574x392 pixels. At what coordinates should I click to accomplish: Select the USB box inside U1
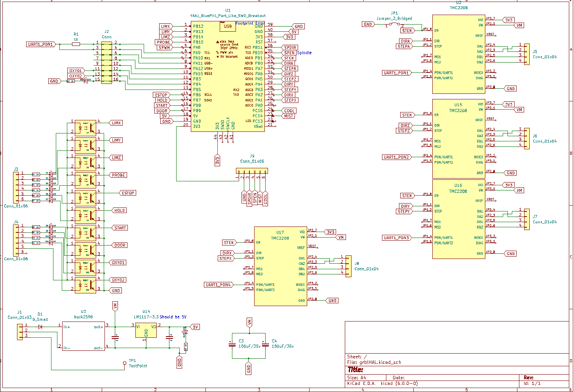pos(228,27)
